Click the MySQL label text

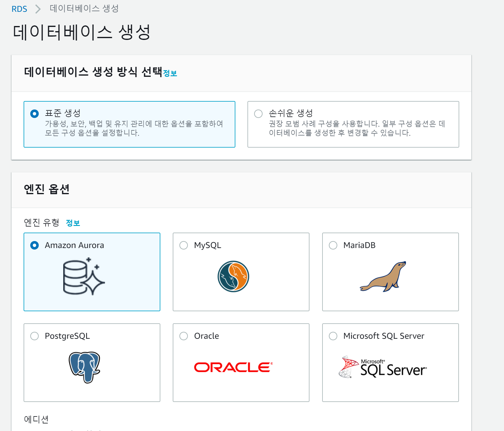tap(208, 245)
